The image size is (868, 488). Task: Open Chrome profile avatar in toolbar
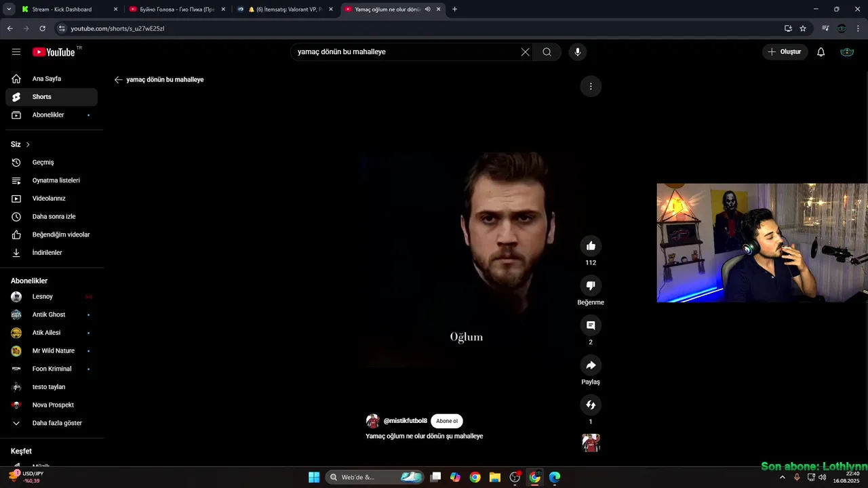pos(842,28)
